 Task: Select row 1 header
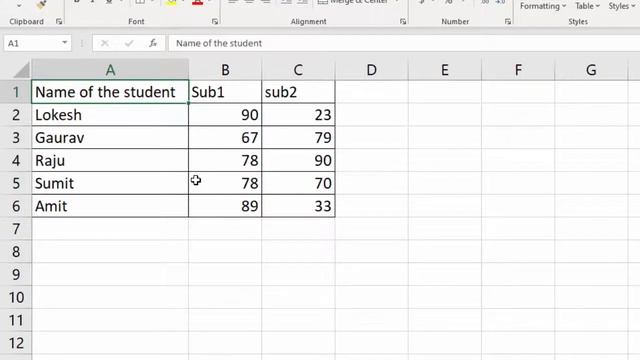pyautogui.click(x=16, y=92)
